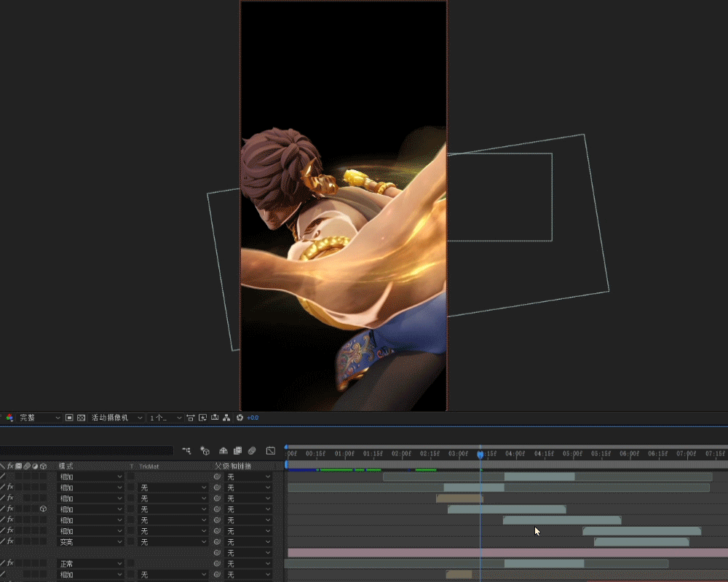Toggle the Region of Interest button
This screenshot has height=582, width=728.
(x=69, y=418)
